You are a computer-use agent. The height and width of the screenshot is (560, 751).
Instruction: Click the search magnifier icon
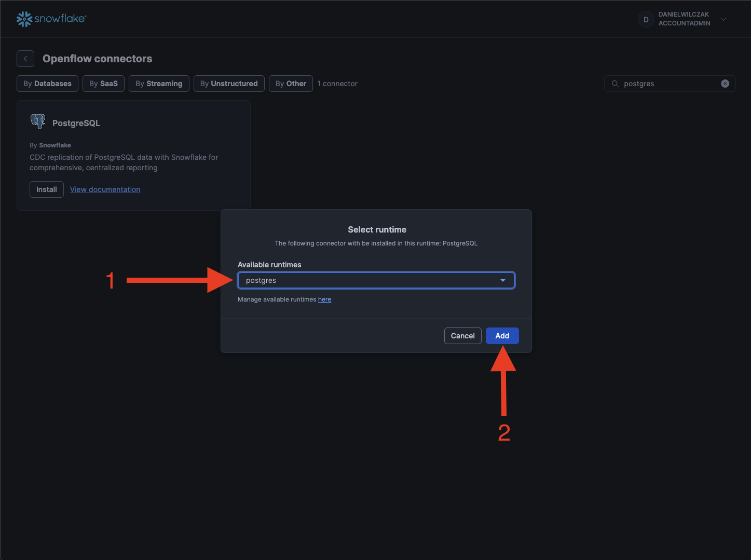point(615,84)
